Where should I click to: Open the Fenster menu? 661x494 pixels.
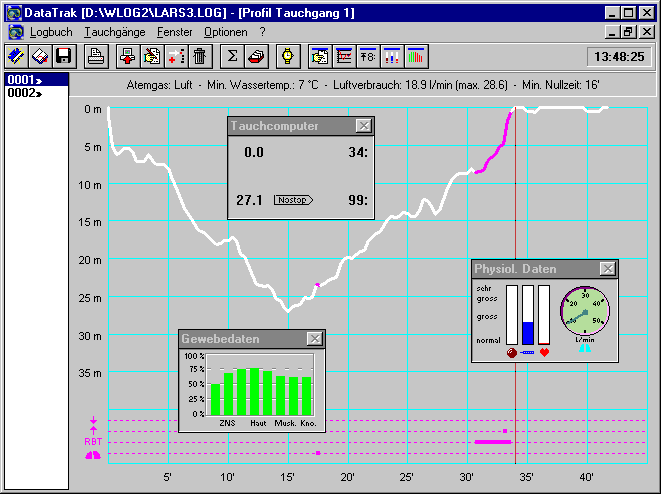(174, 32)
